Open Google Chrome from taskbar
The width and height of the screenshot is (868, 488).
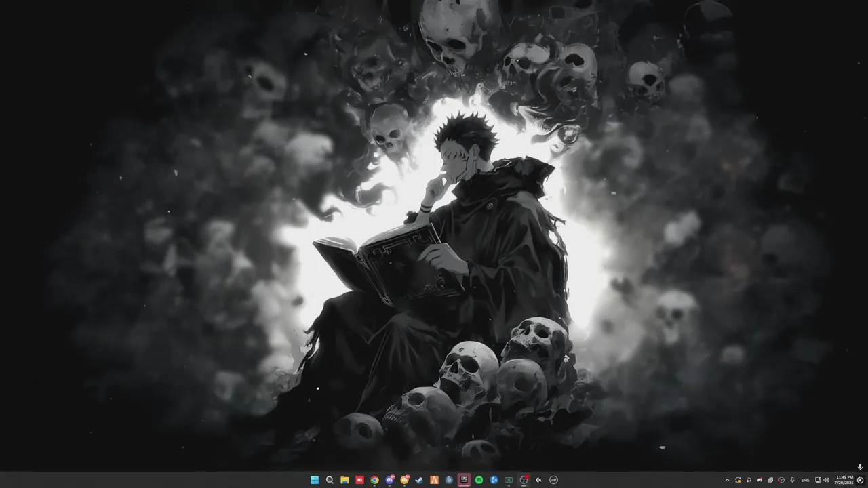374,480
